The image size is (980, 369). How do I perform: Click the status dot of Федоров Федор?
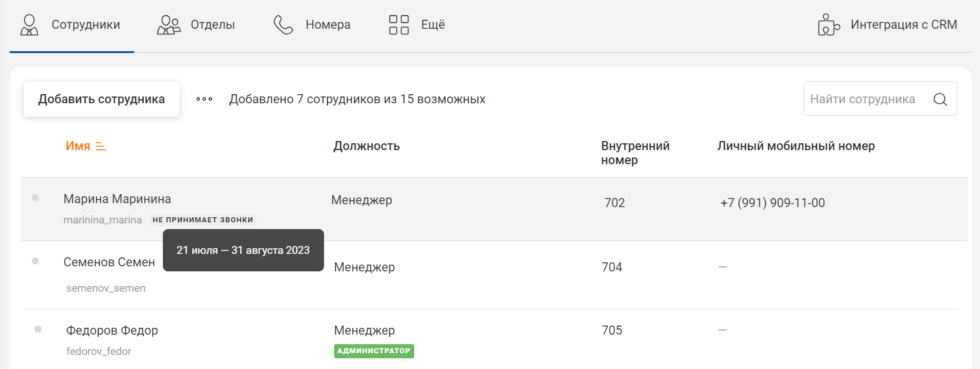click(x=38, y=330)
